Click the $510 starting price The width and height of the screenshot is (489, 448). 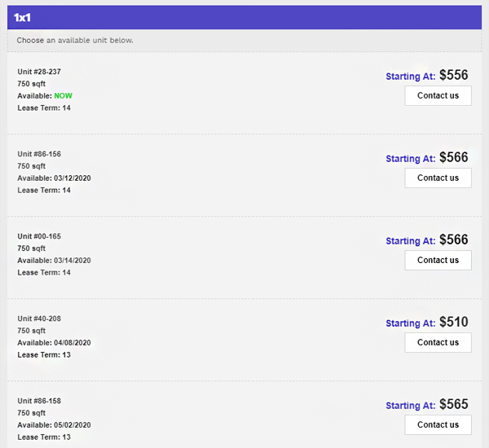tap(454, 322)
